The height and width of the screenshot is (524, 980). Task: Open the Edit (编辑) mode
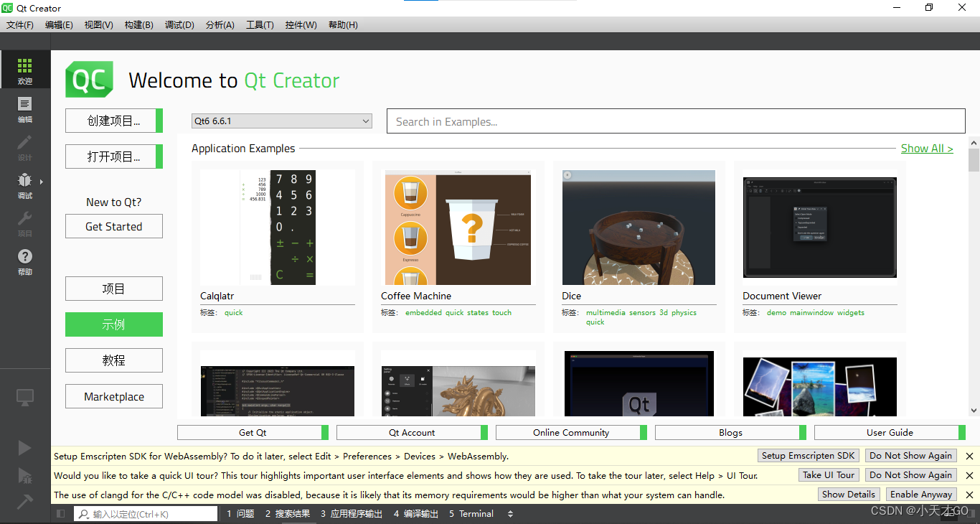25,109
